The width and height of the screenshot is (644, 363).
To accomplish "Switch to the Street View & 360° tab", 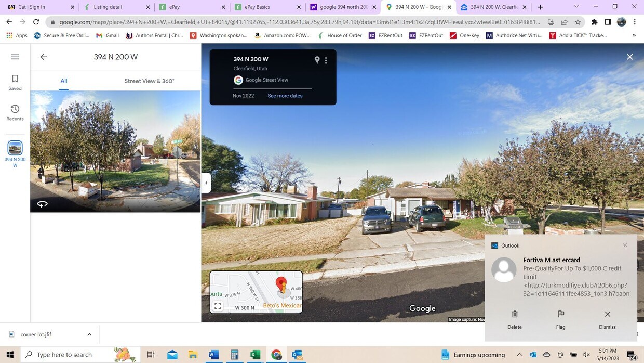I will coord(149,81).
